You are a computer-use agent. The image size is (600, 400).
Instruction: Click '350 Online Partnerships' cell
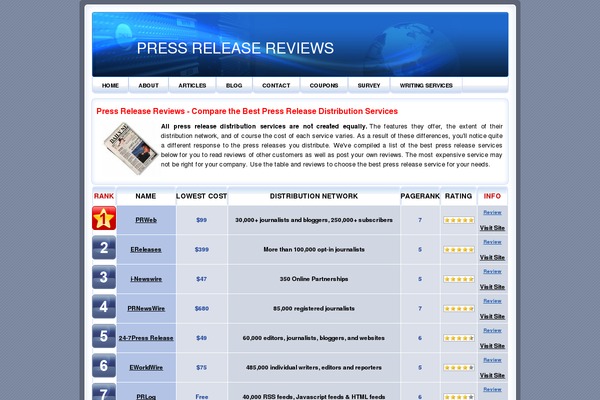click(x=314, y=279)
